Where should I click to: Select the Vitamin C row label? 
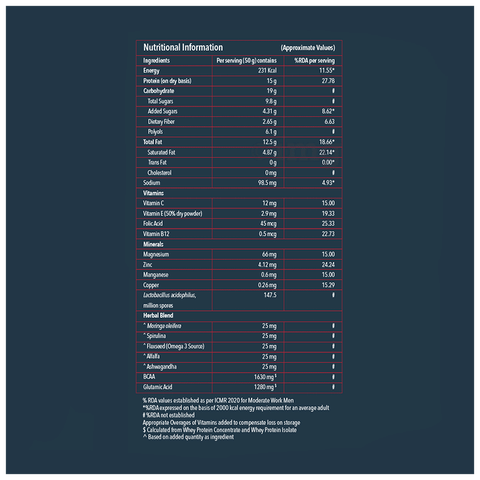pos(153,203)
